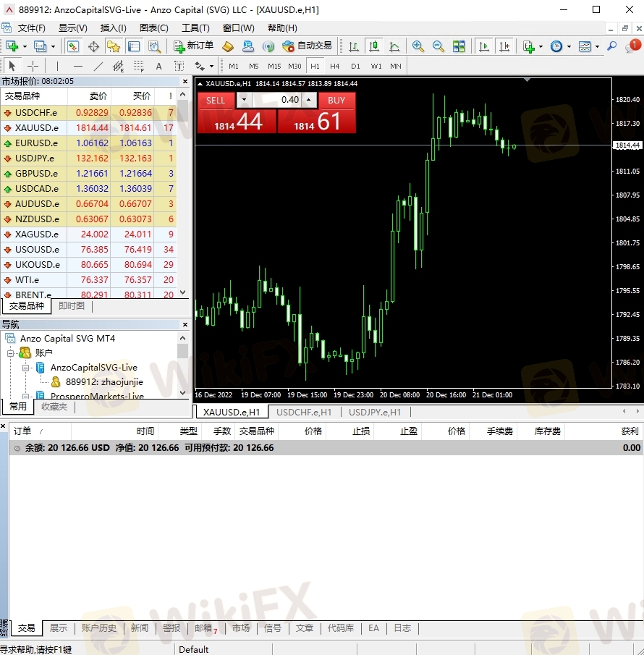Image resolution: width=644 pixels, height=655 pixels.
Task: Expand the profiles dropdown arrow
Action: tap(53, 46)
